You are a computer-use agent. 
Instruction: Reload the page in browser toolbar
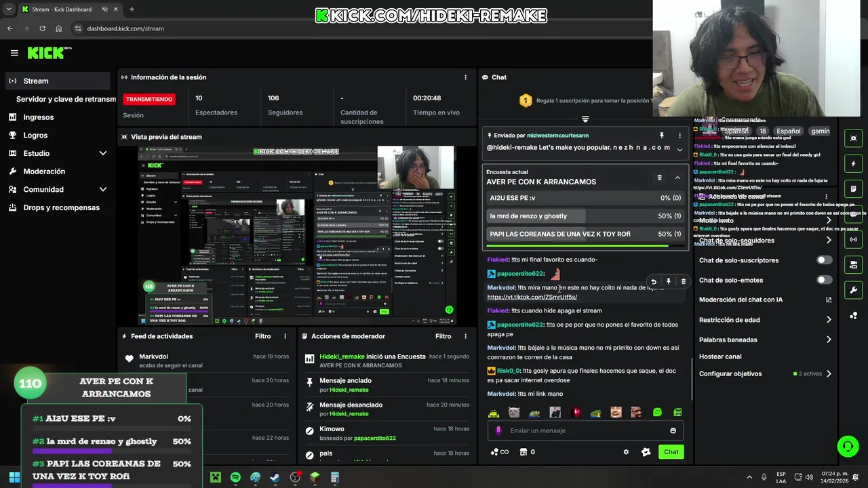pos(42,28)
